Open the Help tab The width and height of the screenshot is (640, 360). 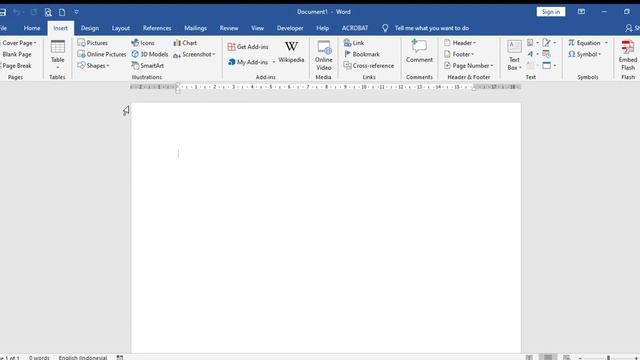click(322, 28)
